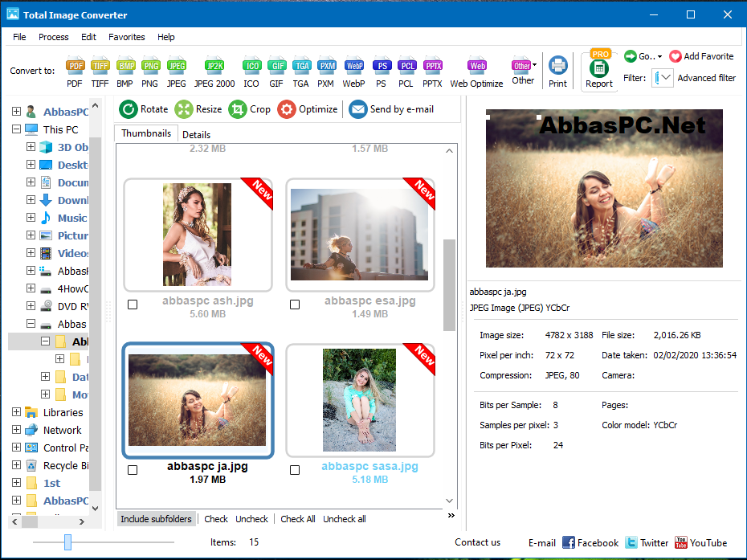747x560 pixels.
Task: Click the Check button
Action: click(216, 519)
